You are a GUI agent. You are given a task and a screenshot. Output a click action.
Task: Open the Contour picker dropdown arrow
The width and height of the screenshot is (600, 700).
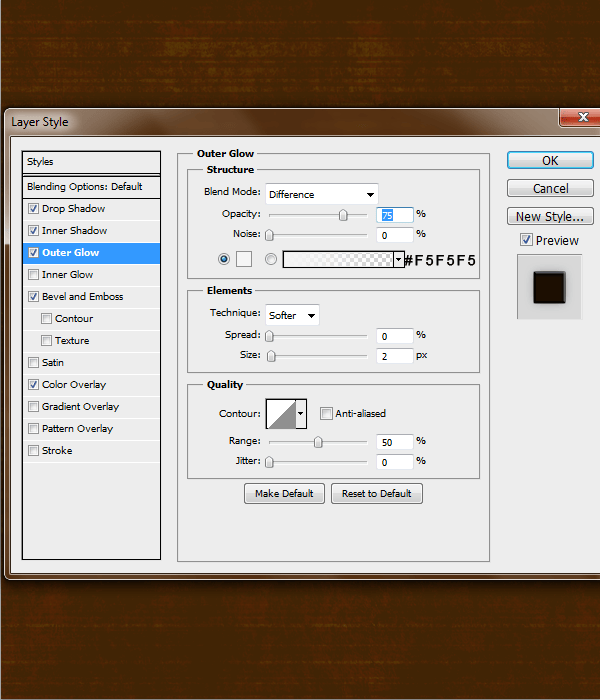pyautogui.click(x=301, y=414)
